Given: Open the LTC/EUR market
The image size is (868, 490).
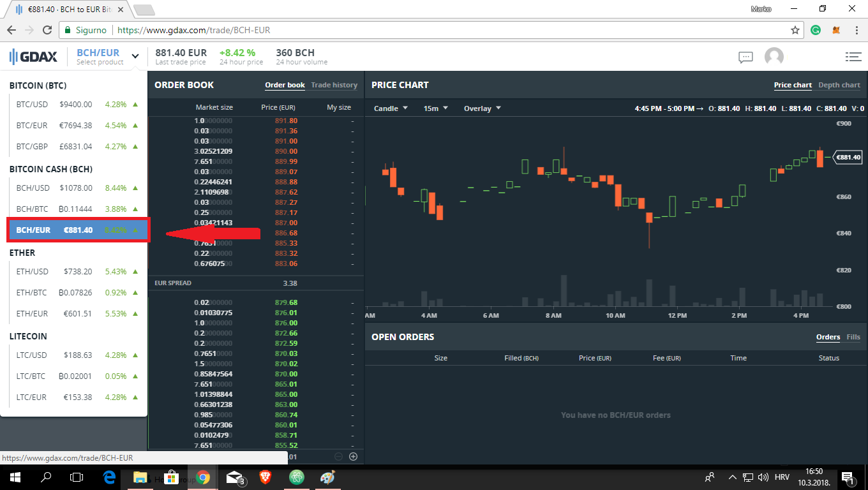Looking at the screenshot, I should click(x=77, y=397).
